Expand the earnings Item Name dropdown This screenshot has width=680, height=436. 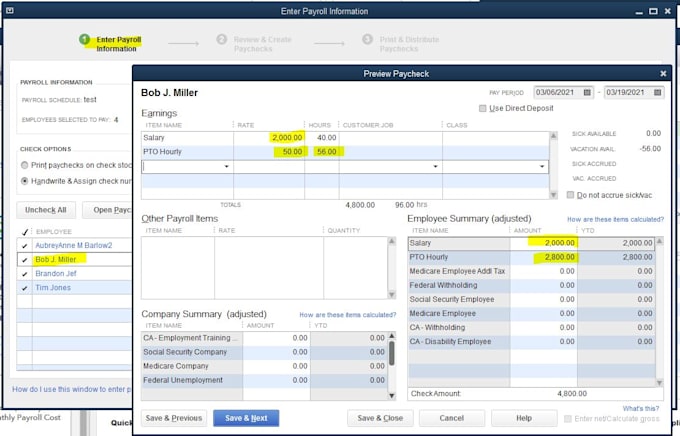[x=226, y=167]
